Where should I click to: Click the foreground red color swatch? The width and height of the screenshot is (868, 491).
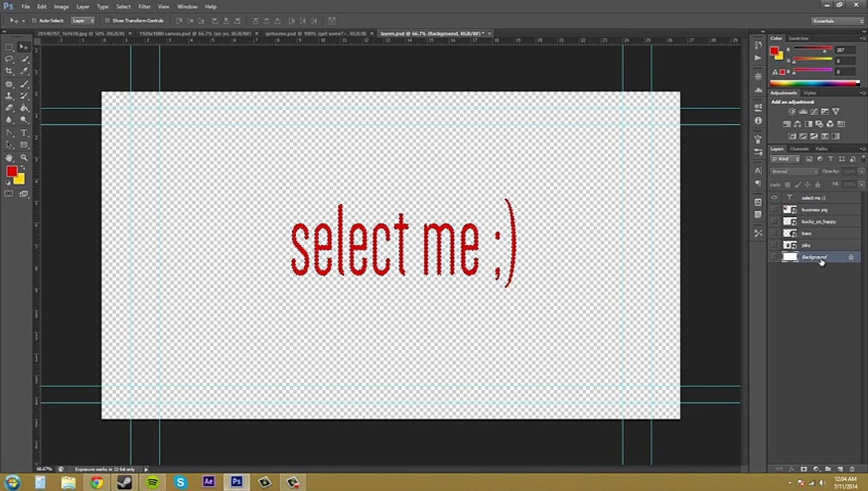tap(12, 172)
